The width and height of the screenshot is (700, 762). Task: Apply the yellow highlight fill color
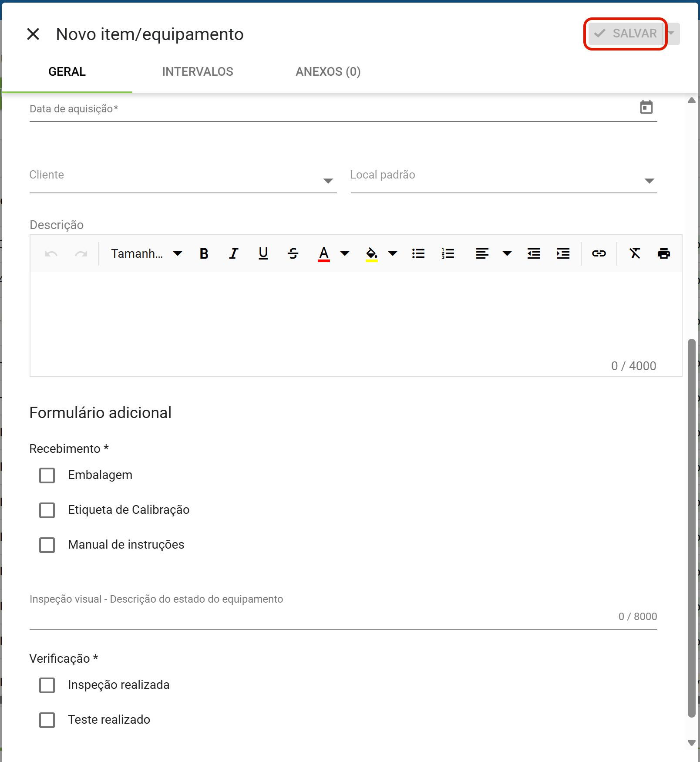371,253
